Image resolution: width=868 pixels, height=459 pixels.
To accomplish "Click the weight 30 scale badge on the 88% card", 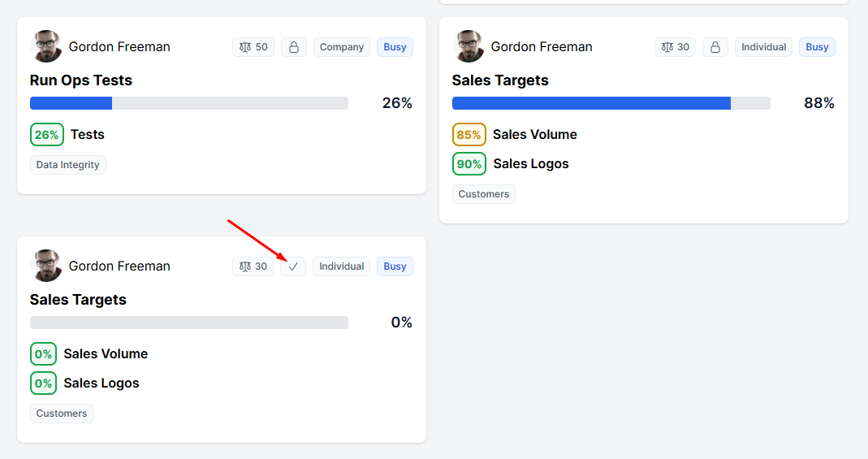I will pyautogui.click(x=676, y=47).
